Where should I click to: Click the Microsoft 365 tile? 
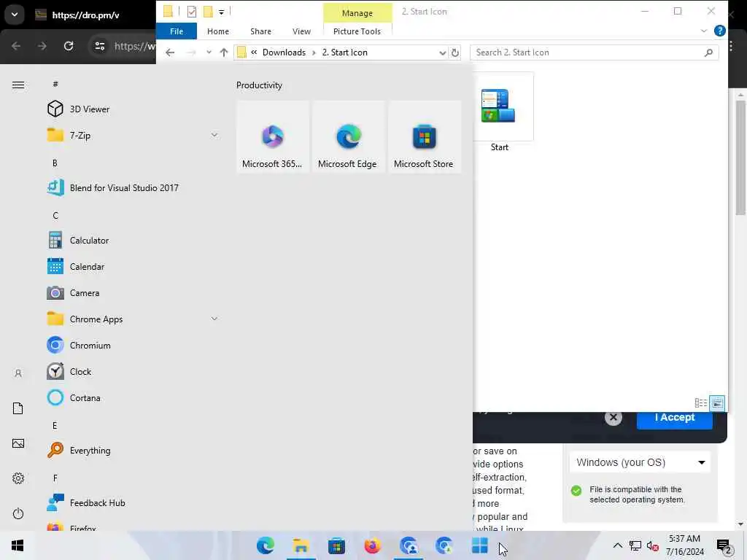(x=272, y=136)
